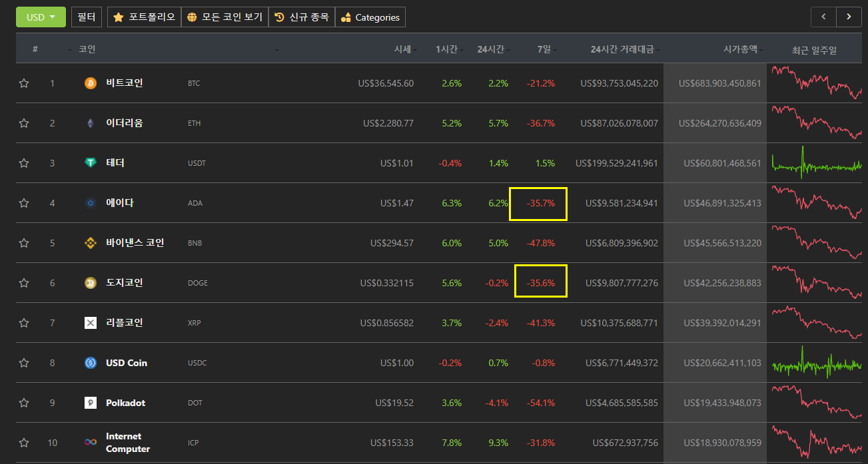Click price US$0.332115
Viewport: 868px width, 464px height.
pos(387,283)
